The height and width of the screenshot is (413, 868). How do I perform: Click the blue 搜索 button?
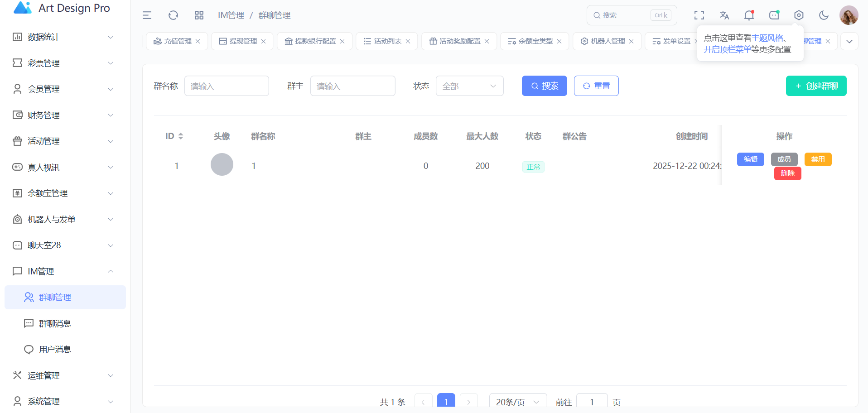tap(544, 86)
